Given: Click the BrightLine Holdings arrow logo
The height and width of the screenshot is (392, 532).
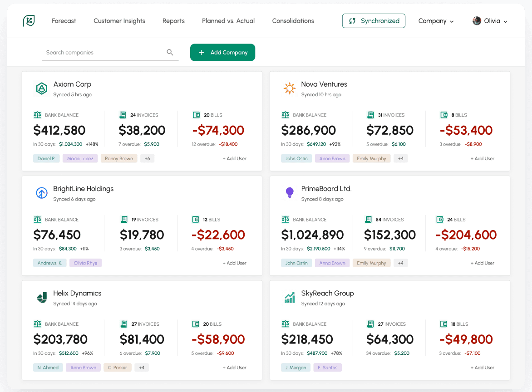Looking at the screenshot, I should (42, 193).
